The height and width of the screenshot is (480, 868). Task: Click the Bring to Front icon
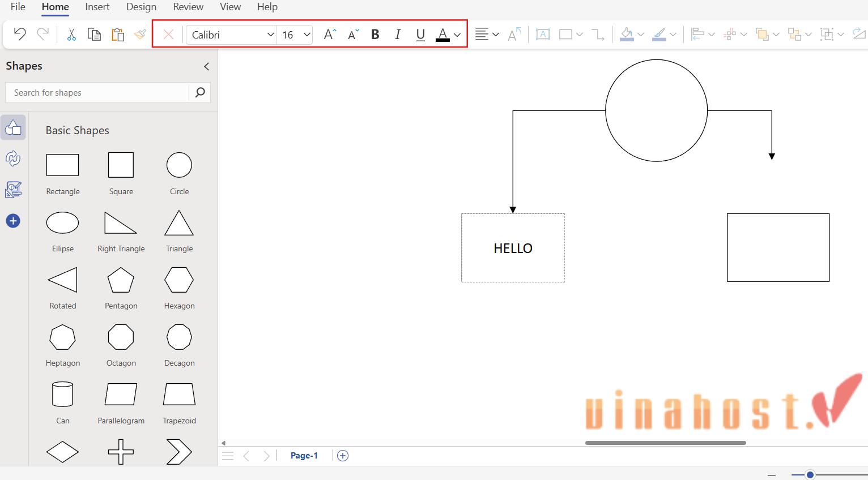762,35
